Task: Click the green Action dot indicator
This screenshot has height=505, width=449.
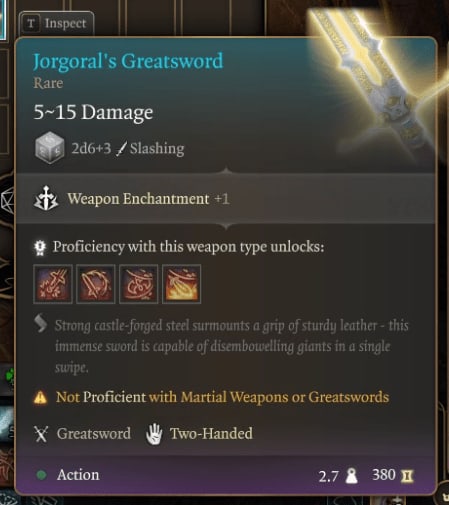Action: click(42, 475)
